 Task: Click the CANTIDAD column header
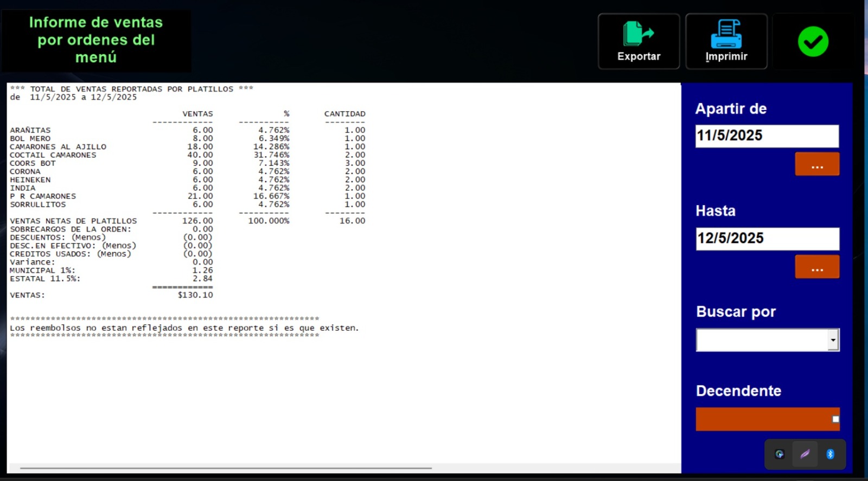pos(344,114)
